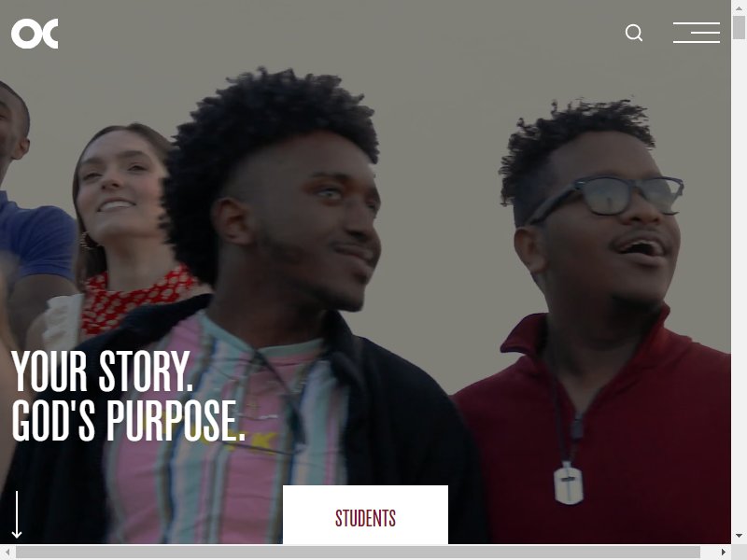This screenshot has height=560, width=747.
Task: Click the vertical scrollbar down arrow
Action: tap(739, 536)
